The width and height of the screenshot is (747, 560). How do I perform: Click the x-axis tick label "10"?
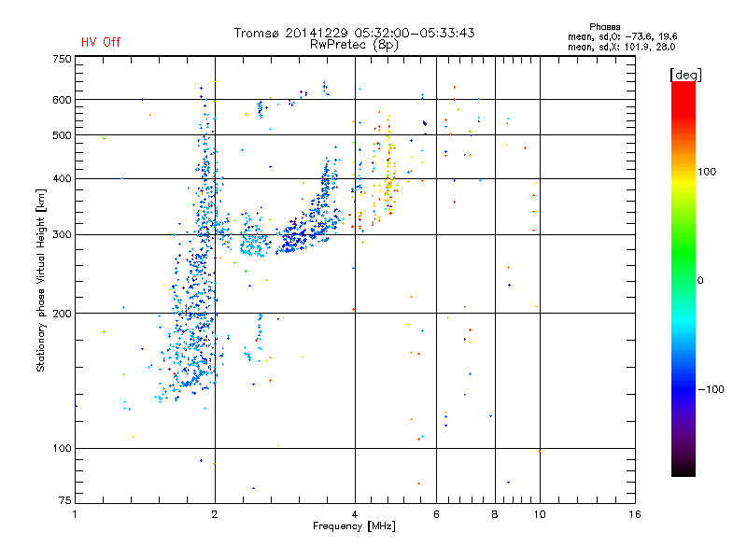coord(540,514)
